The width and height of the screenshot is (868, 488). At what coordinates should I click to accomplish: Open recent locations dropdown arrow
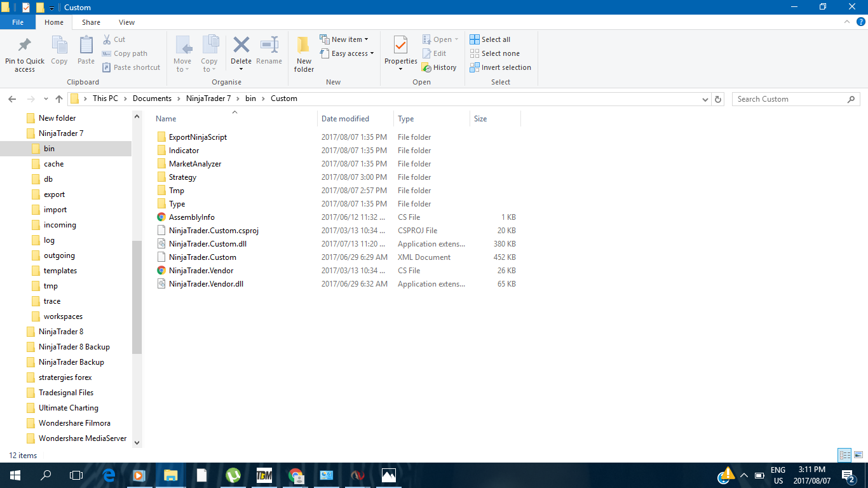click(x=46, y=99)
